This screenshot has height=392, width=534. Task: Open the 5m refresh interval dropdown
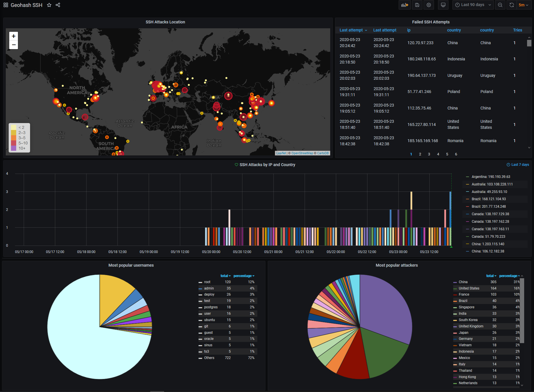(524, 5)
